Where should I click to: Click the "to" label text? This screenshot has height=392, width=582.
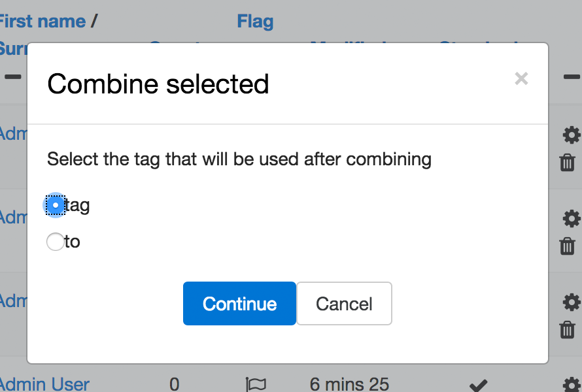coord(73,242)
